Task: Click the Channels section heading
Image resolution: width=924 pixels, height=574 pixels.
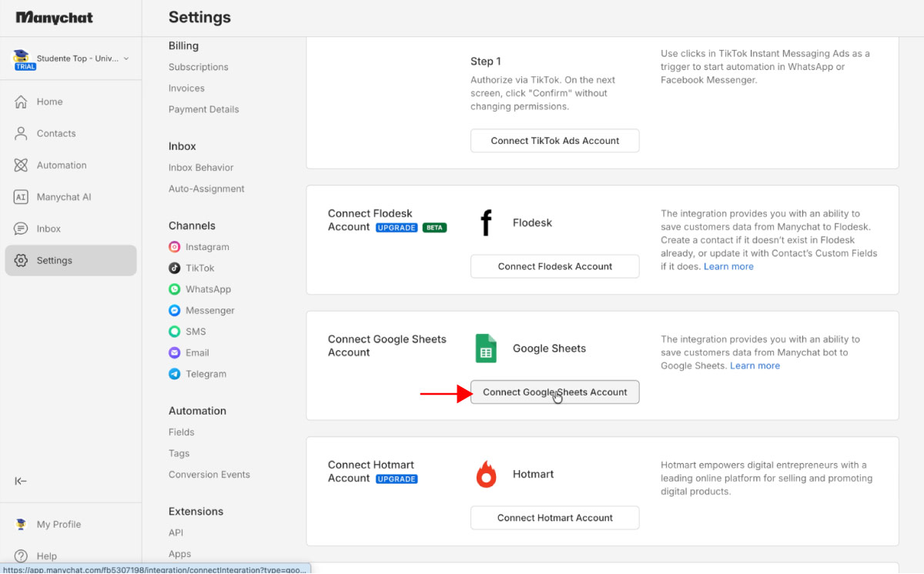Action: coord(192,225)
